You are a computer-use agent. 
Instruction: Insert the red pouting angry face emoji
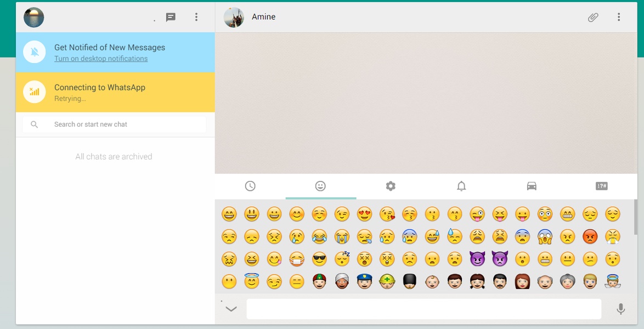590,236
